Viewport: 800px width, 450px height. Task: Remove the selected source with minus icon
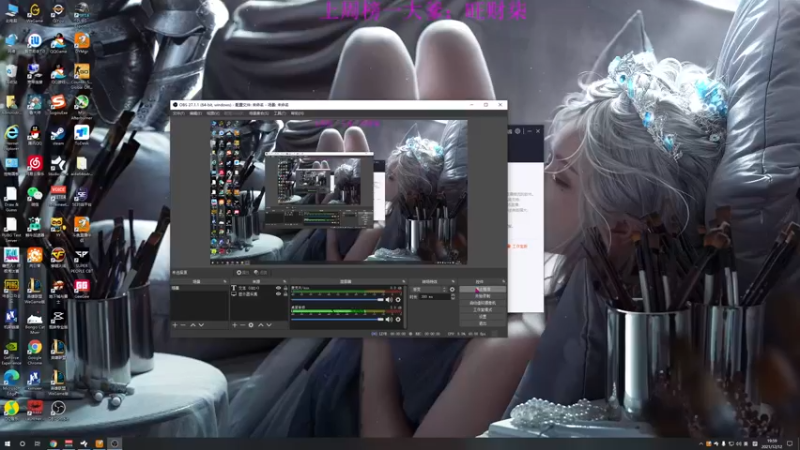click(x=242, y=325)
